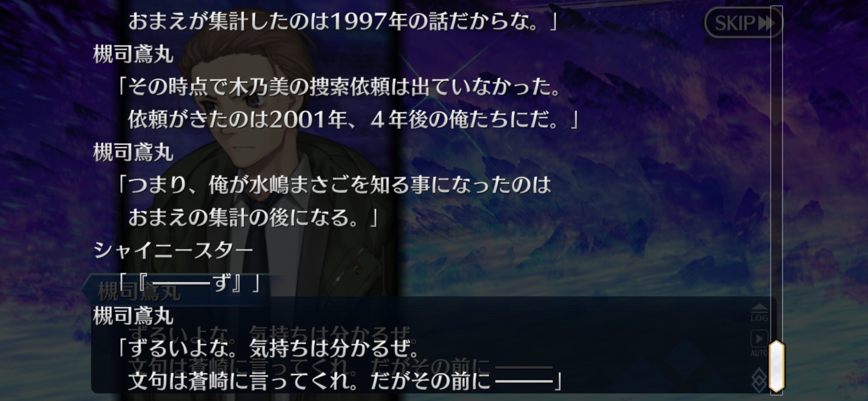
Task: Click the SKIP button
Action: 743,23
